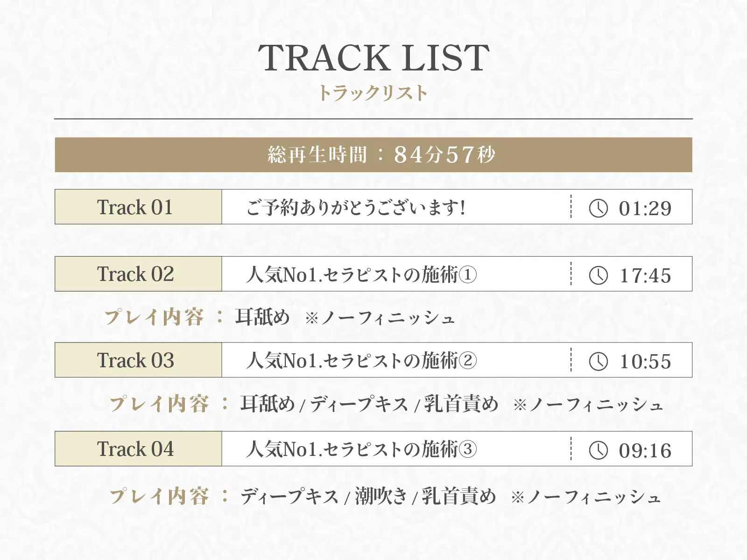Screen dimensions: 747x560
Task: Click the title 人気No1.セラピストの施術③
Action: (361, 449)
